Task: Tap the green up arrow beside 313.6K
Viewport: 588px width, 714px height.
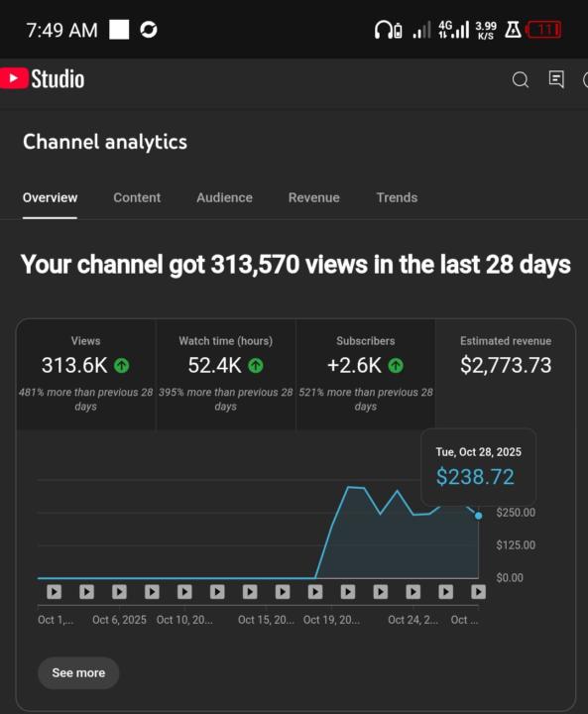Action: pos(122,365)
